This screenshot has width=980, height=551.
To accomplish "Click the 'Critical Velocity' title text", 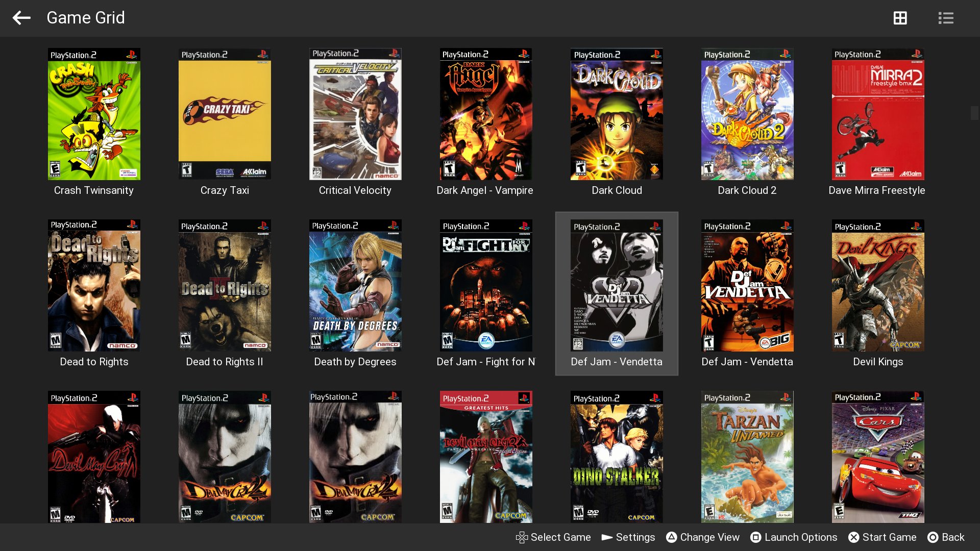I will point(355,190).
